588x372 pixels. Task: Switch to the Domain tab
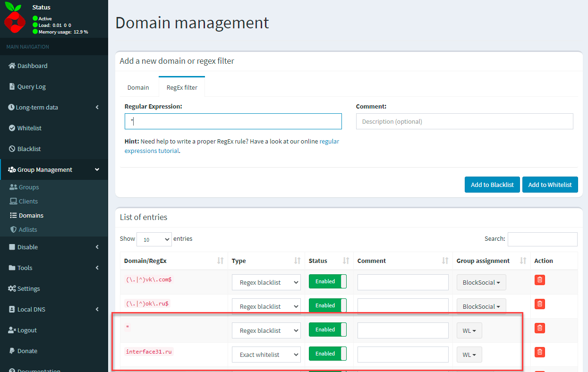pyautogui.click(x=138, y=87)
